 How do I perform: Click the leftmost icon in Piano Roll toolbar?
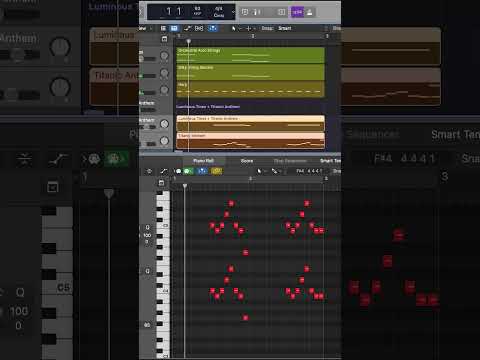pos(149,171)
